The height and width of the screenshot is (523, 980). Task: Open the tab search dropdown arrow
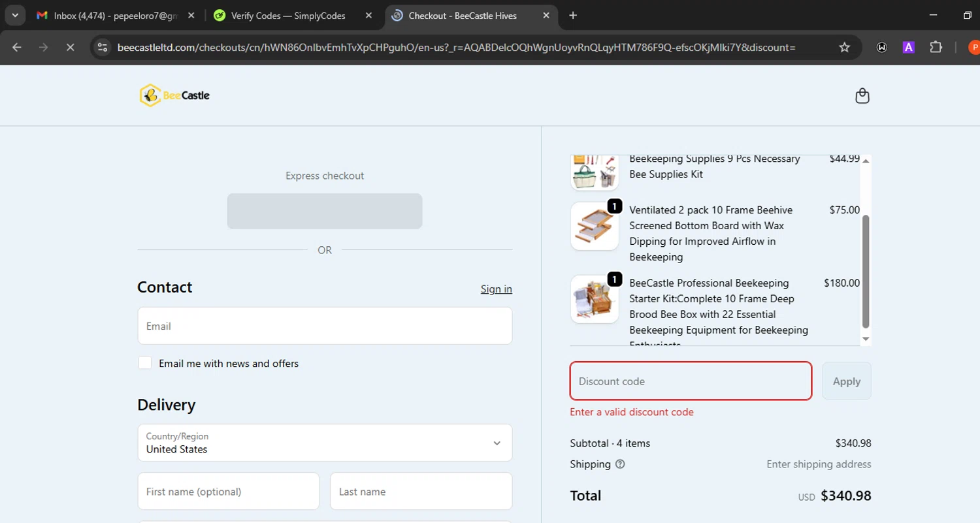pos(14,16)
